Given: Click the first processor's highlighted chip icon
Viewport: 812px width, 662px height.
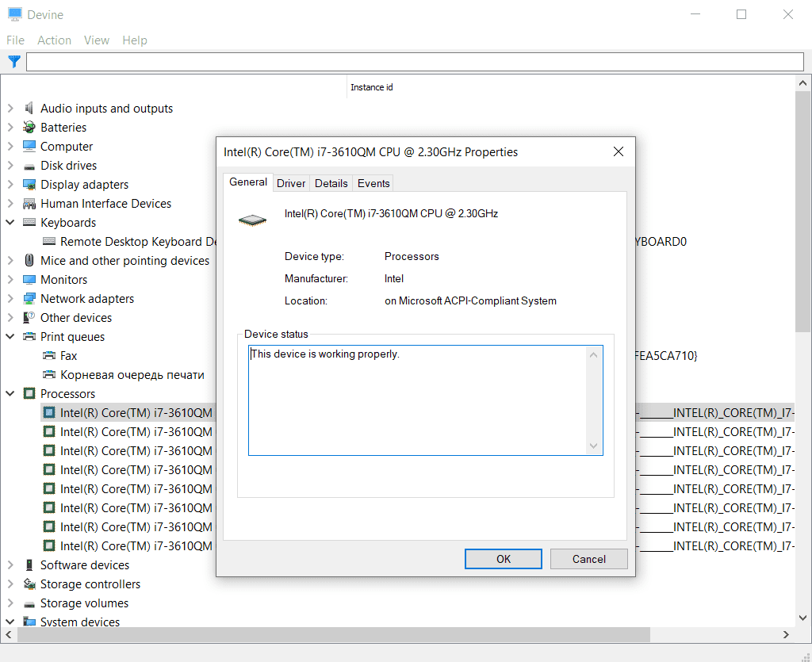Looking at the screenshot, I should (48, 412).
